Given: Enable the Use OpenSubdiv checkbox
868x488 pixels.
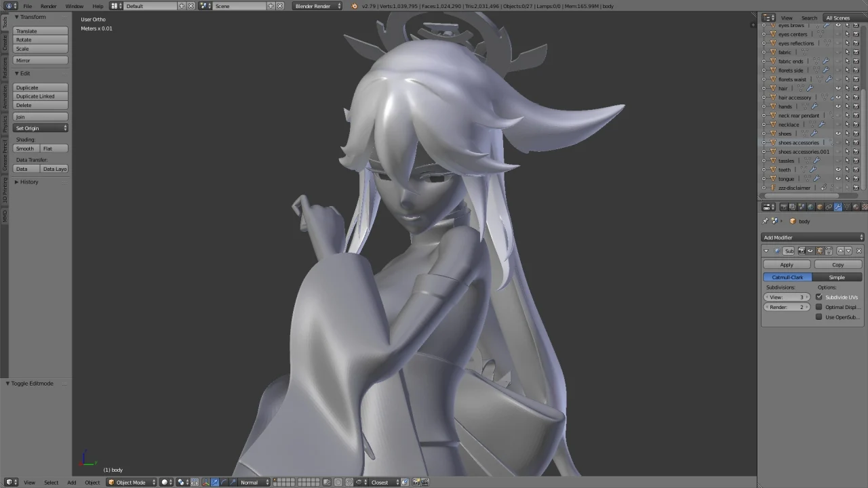Looking at the screenshot, I should pyautogui.click(x=819, y=317).
